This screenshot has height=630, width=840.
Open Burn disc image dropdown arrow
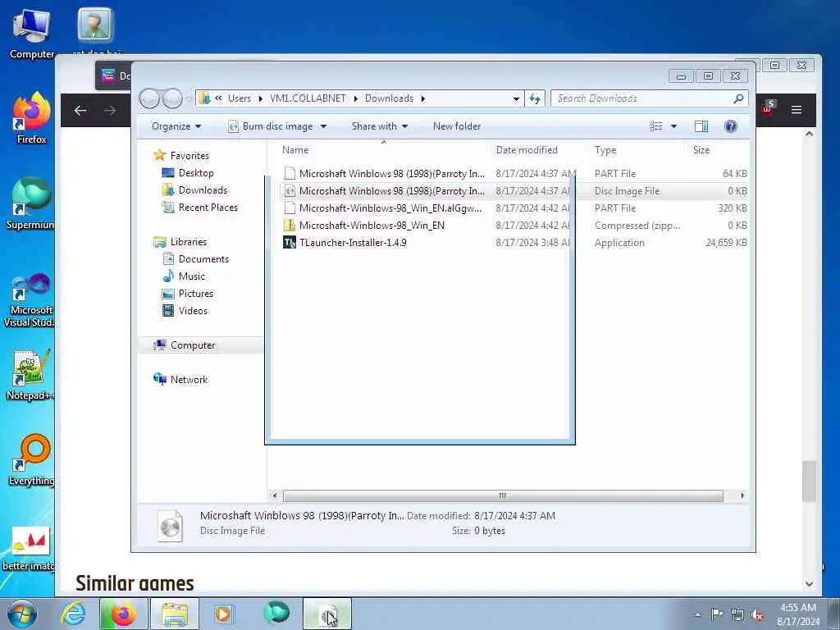point(323,126)
